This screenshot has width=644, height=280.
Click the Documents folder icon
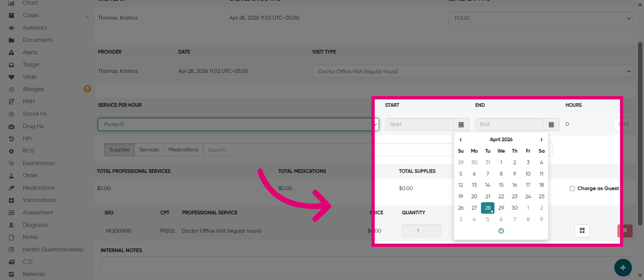11,40
